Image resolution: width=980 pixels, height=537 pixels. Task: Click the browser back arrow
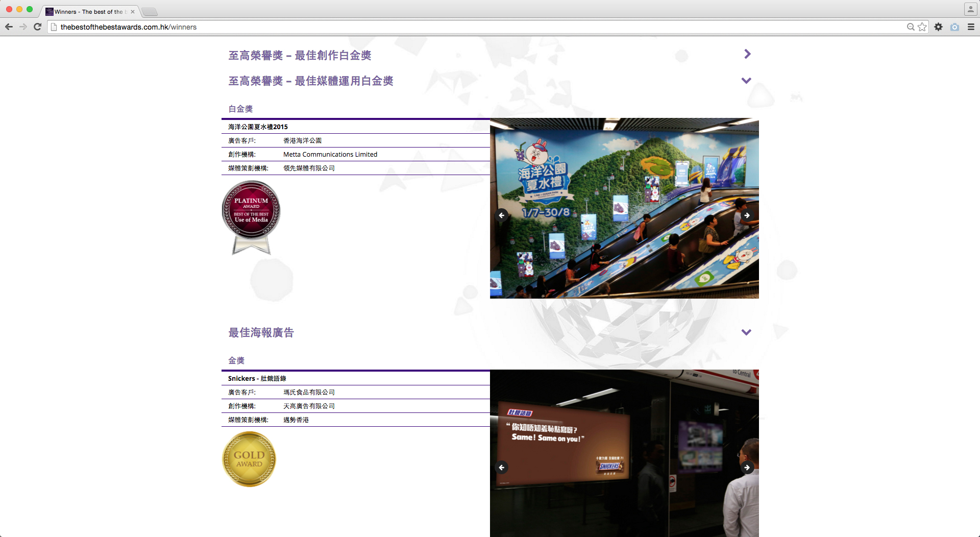9,27
